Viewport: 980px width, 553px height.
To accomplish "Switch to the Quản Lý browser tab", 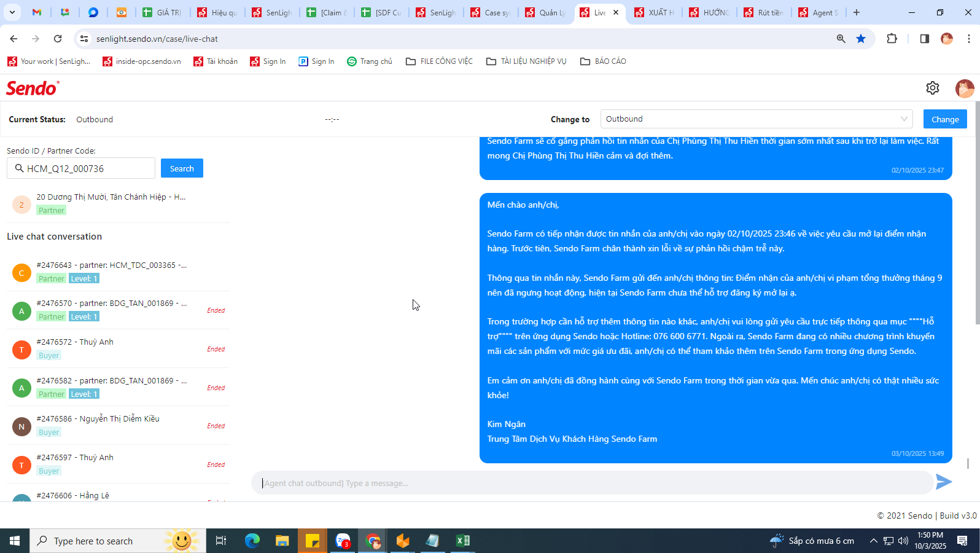I will 545,12.
